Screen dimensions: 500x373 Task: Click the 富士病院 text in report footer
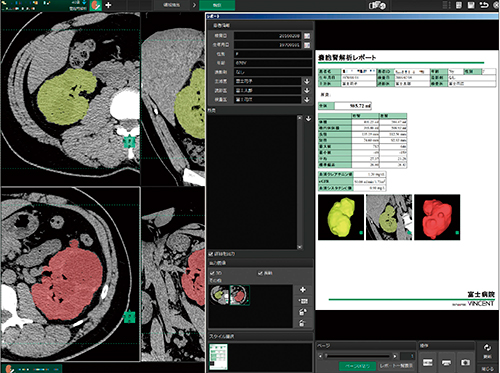point(481,294)
